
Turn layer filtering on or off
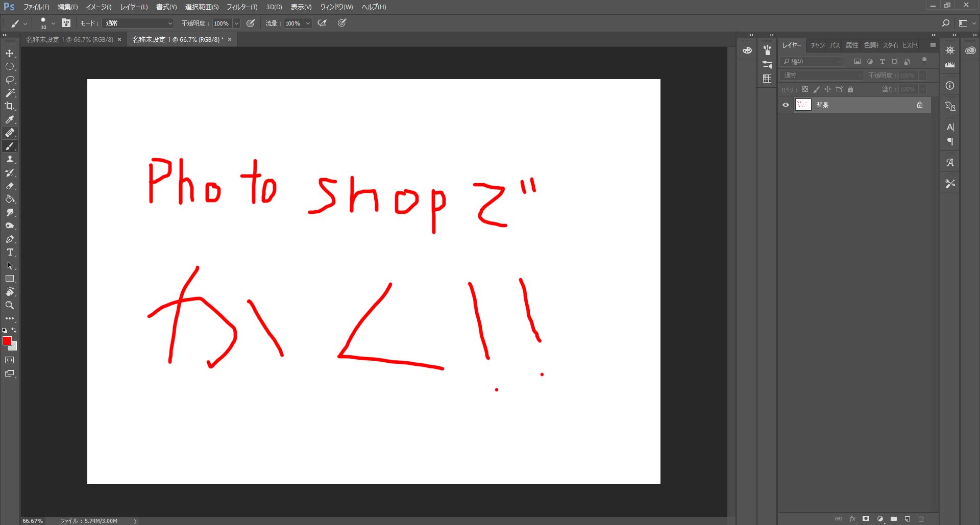(924, 60)
